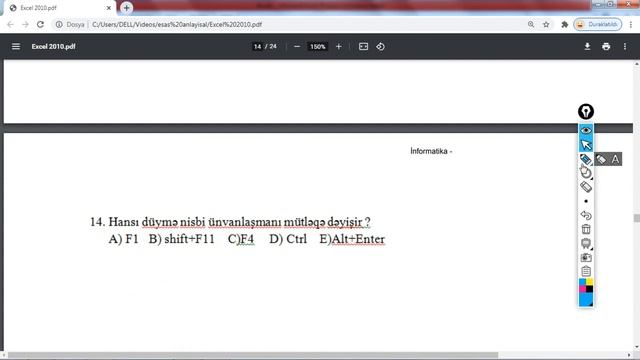Click the page number field showing 14
This screenshot has width=640, height=360.
[258, 47]
